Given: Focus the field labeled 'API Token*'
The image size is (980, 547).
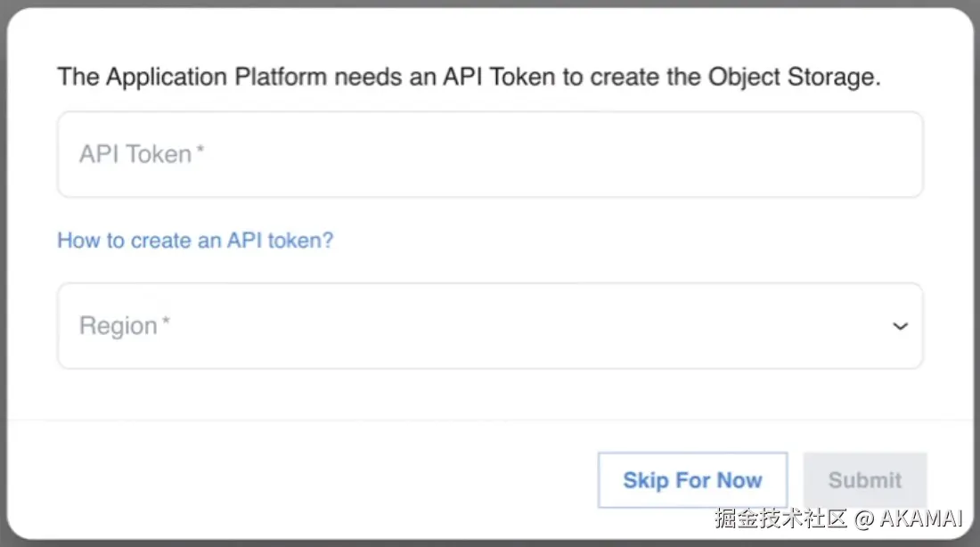Looking at the screenshot, I should click(x=490, y=154).
